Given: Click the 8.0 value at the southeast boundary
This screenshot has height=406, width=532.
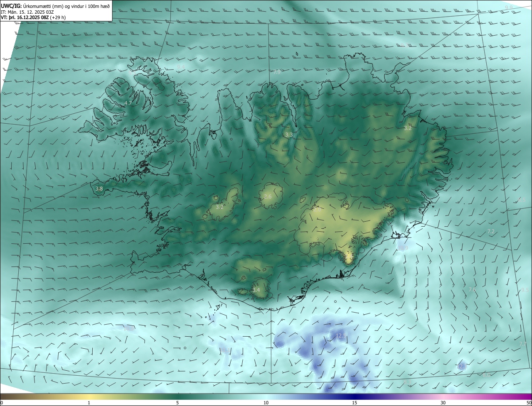Looking at the screenshot, I should pos(486,375).
